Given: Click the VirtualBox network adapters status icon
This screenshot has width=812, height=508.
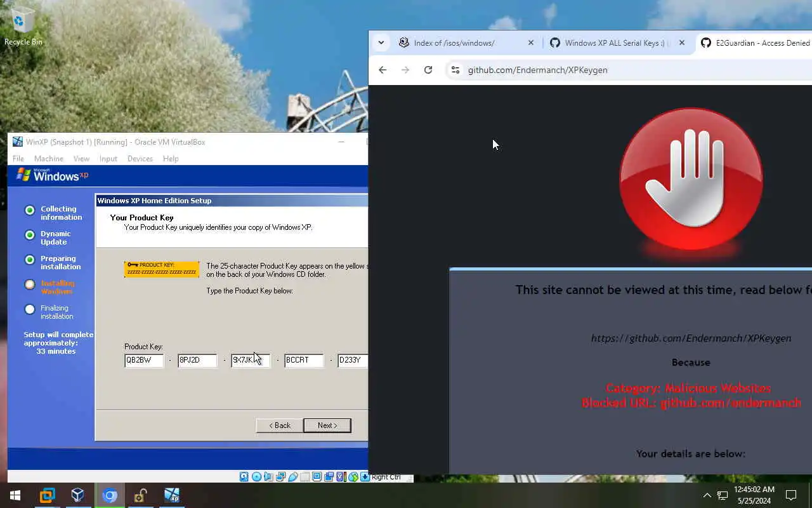Looking at the screenshot, I should [280, 477].
